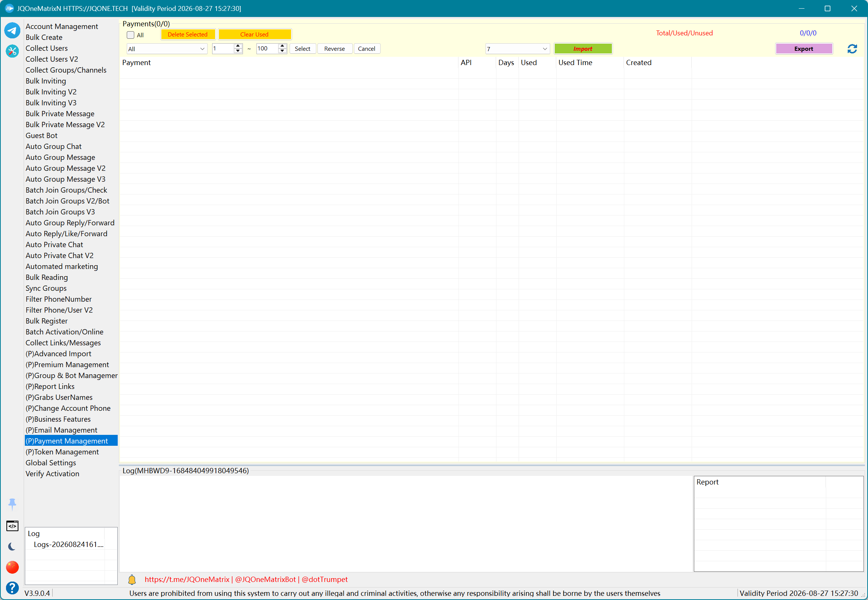Open Bulk Register
The image size is (868, 600).
[47, 321]
